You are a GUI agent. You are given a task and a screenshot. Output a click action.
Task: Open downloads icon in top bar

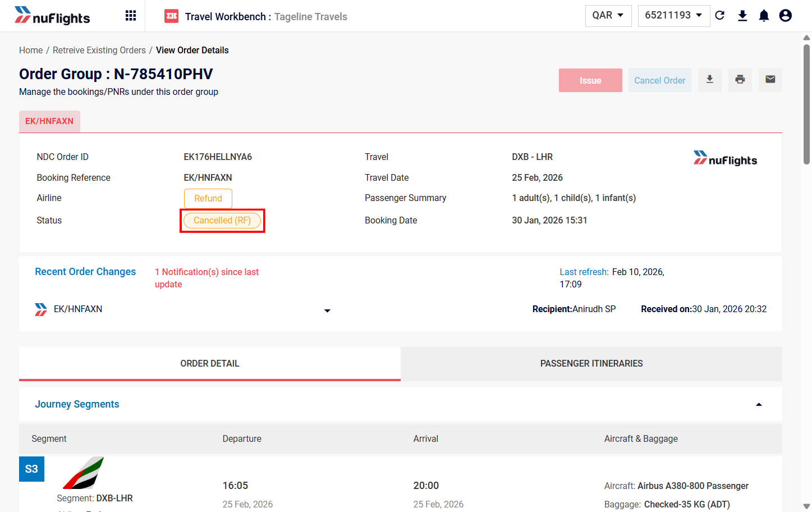tap(742, 16)
